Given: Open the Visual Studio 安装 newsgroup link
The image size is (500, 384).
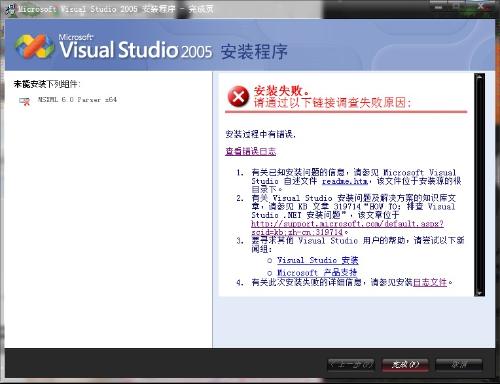Looking at the screenshot, I should point(318,260).
